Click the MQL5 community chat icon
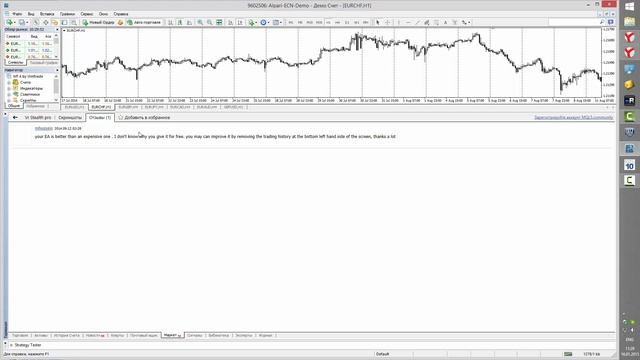The width and height of the screenshot is (640, 360). tap(611, 22)
